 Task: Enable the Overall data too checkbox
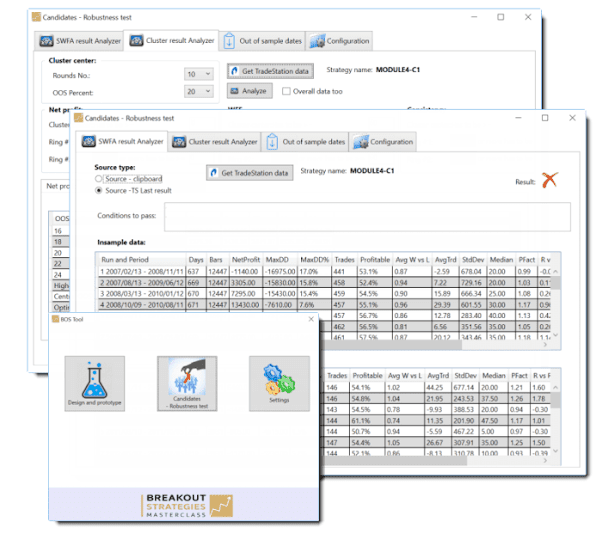click(x=285, y=91)
